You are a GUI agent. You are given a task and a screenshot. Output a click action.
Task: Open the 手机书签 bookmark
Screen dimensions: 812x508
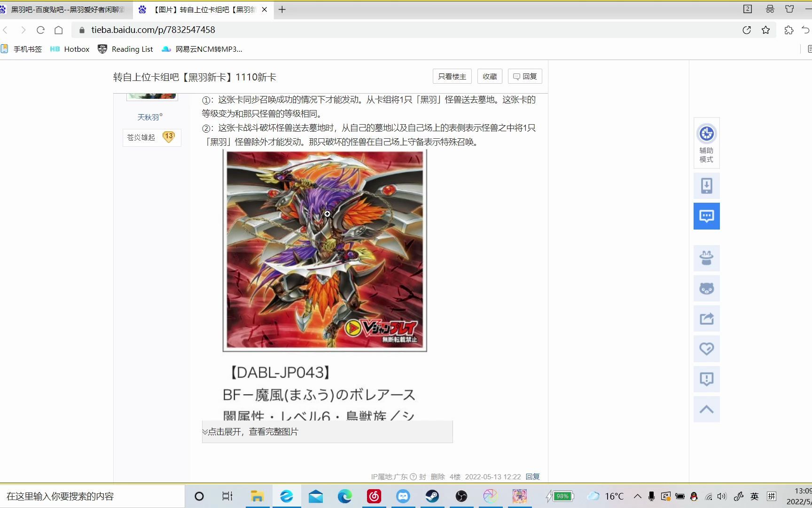[x=22, y=49]
